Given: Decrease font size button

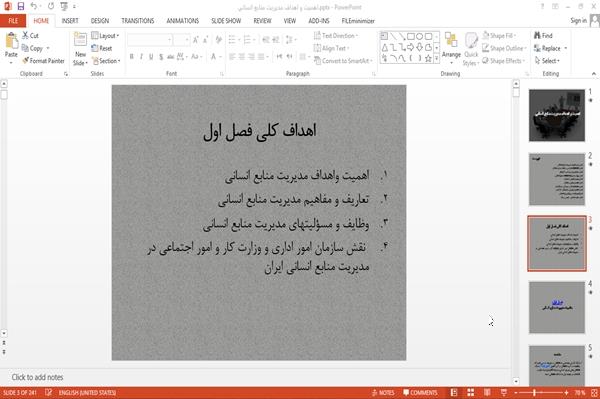Looking at the screenshot, I should (206, 40).
